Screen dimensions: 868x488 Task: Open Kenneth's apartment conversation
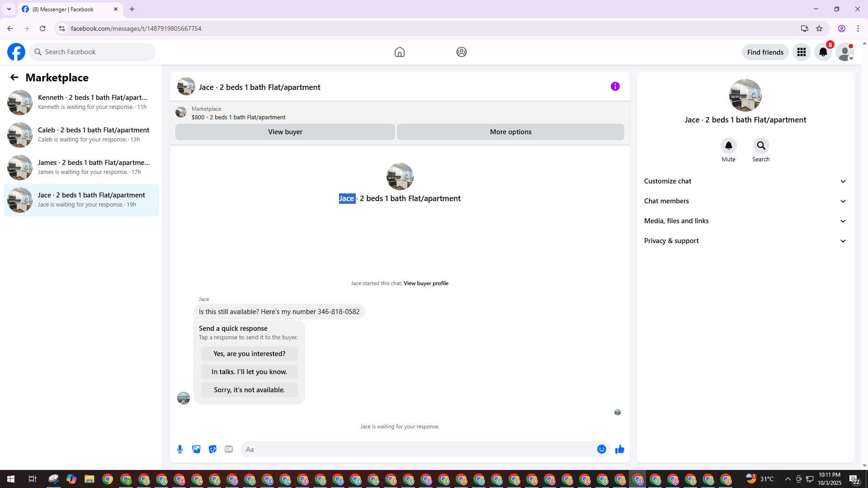[x=81, y=102]
